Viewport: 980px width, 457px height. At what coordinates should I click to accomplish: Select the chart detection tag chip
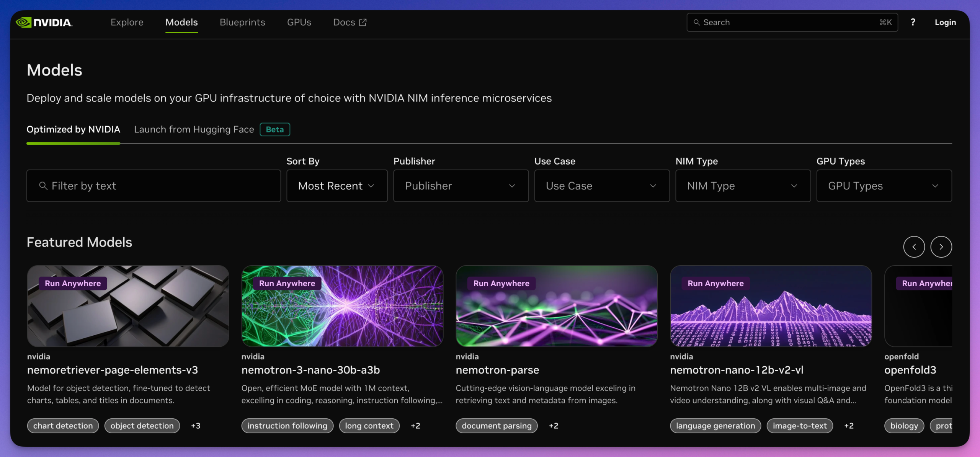click(63, 426)
